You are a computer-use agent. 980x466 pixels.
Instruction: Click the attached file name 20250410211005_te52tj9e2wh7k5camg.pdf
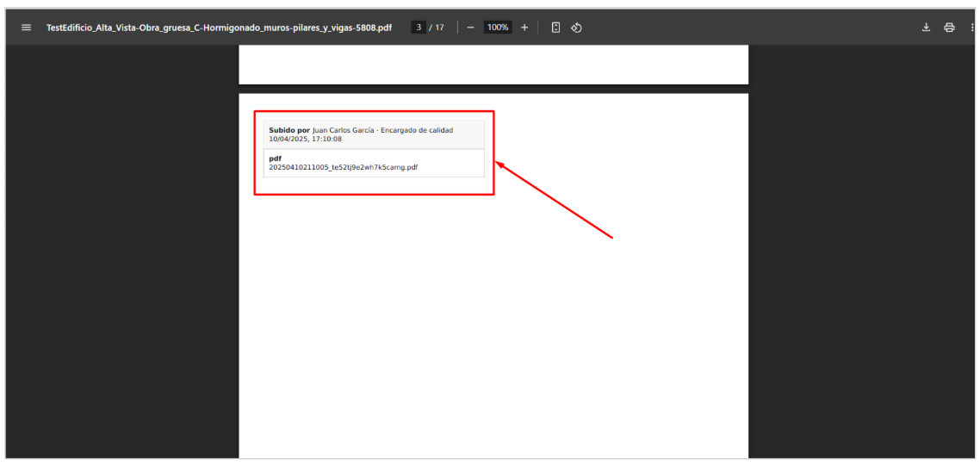click(x=343, y=167)
